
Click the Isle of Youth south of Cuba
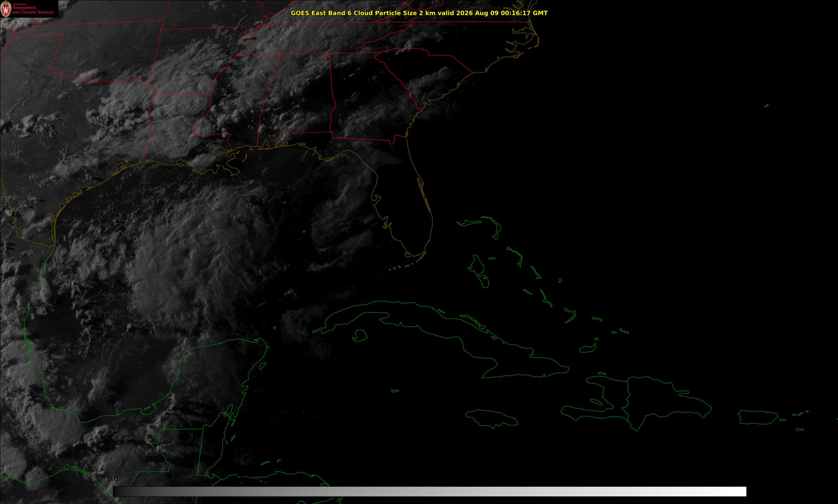coord(359,336)
